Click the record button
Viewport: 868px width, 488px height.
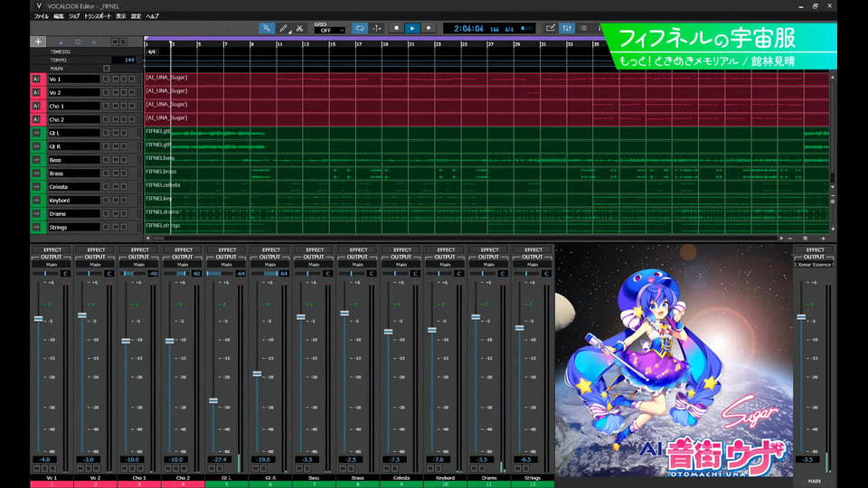(x=429, y=28)
